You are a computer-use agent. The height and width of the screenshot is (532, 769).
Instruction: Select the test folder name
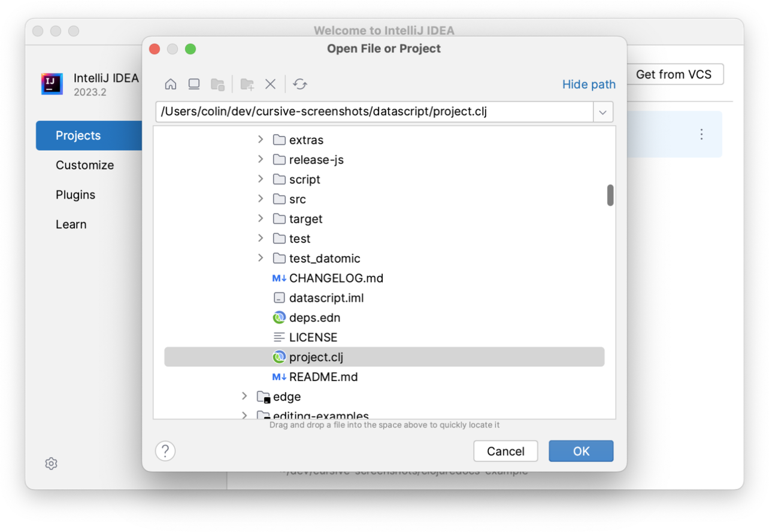tap(299, 239)
